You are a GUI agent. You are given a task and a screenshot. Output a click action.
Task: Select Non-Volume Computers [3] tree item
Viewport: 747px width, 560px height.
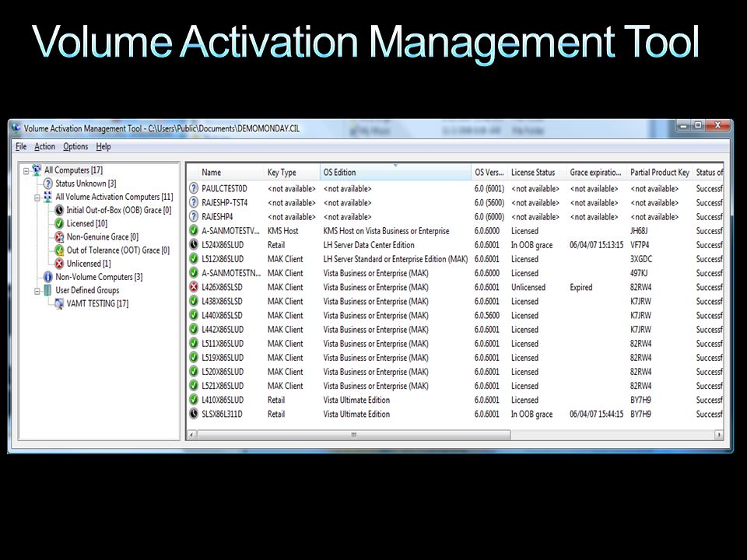point(99,277)
